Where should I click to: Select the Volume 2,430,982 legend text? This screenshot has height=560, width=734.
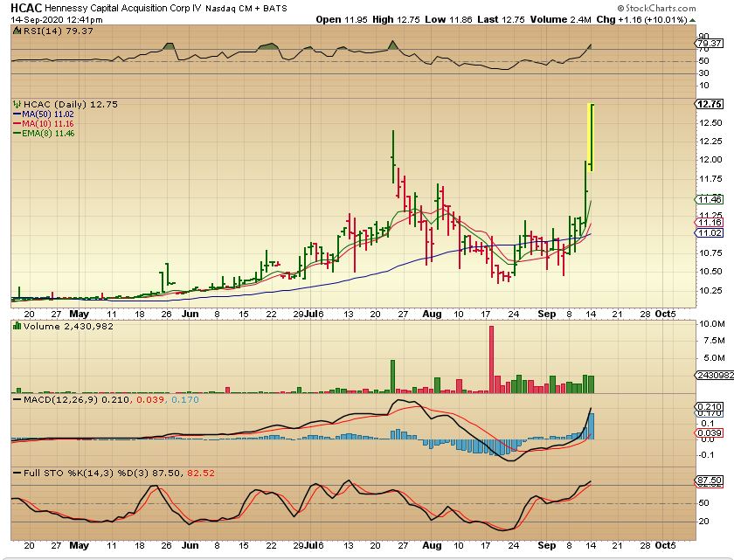[68, 326]
